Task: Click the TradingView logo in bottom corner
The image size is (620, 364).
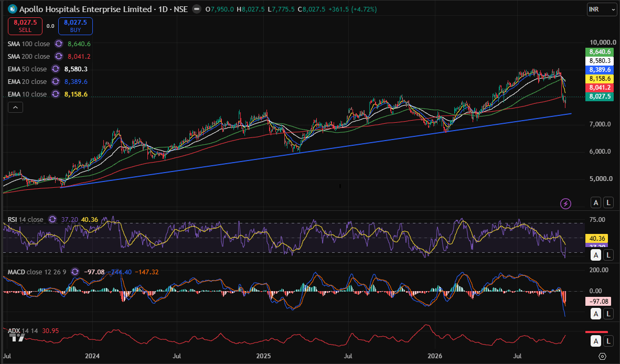Action: point(17,338)
